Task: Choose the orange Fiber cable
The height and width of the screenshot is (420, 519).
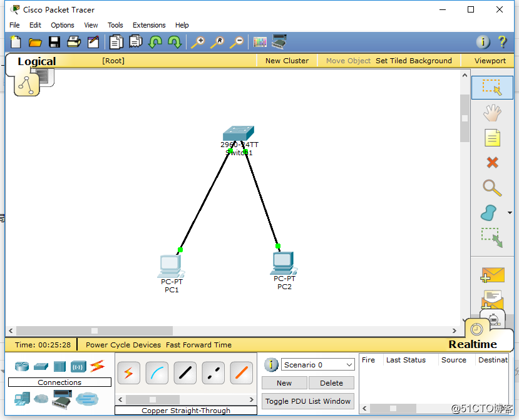Action: 241,373
